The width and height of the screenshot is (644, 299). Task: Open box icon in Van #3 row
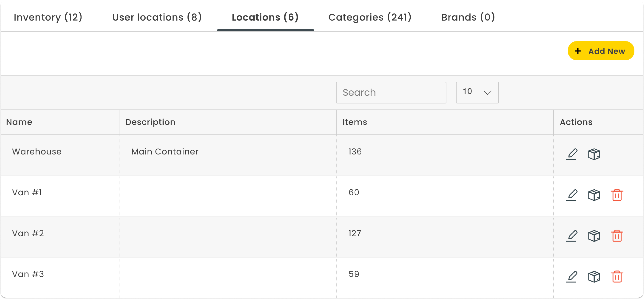[x=594, y=276]
